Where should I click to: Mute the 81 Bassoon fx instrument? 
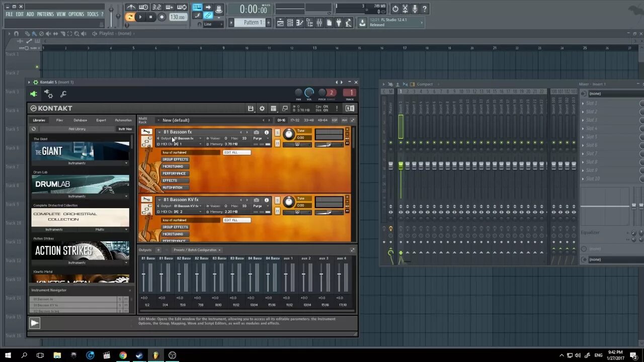coord(277,143)
